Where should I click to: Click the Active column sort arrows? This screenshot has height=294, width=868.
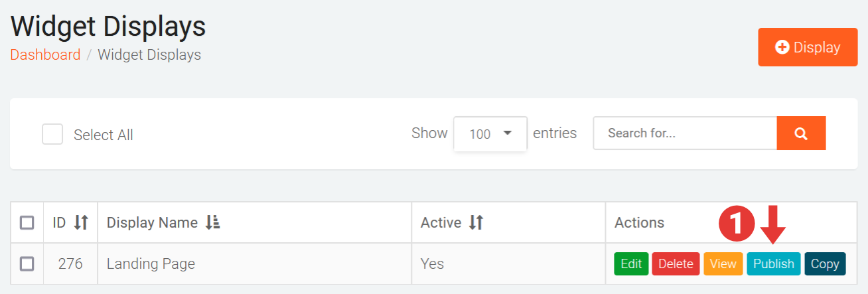pyautogui.click(x=476, y=223)
